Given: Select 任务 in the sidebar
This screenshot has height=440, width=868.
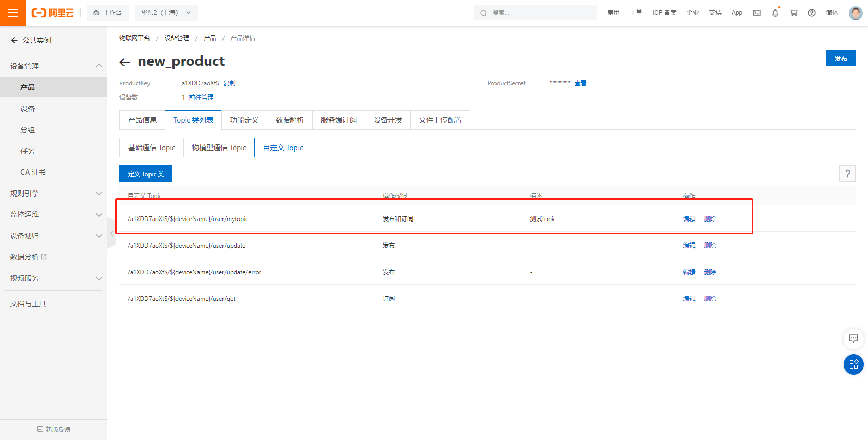Looking at the screenshot, I should [x=54, y=151].
